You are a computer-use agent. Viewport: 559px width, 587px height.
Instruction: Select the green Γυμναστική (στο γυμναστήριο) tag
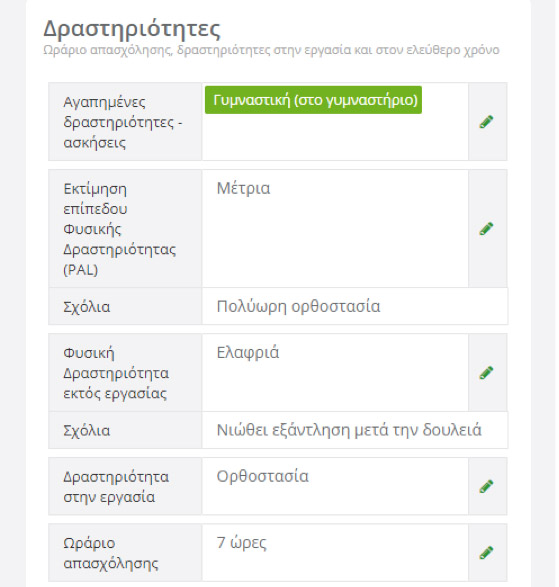point(313,100)
